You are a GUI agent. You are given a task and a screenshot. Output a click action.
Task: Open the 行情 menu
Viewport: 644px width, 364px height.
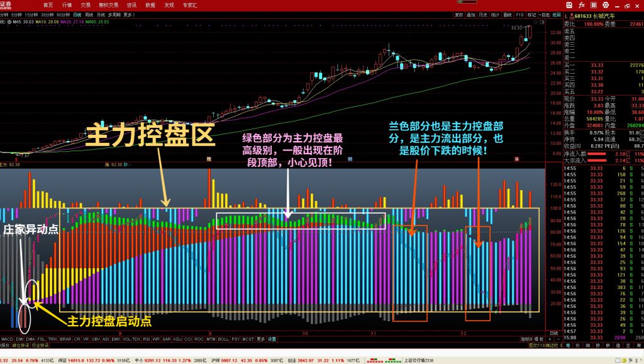pos(67,4)
